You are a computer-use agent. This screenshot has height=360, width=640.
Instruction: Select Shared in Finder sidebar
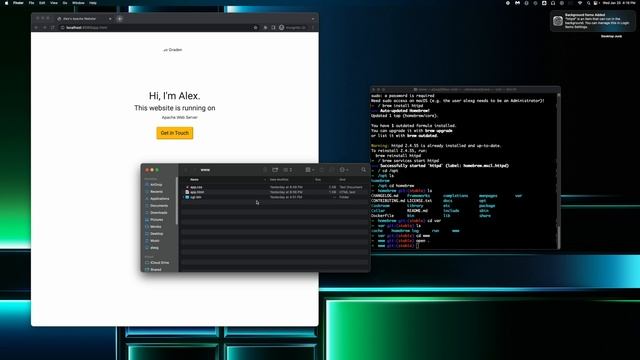[156, 270]
